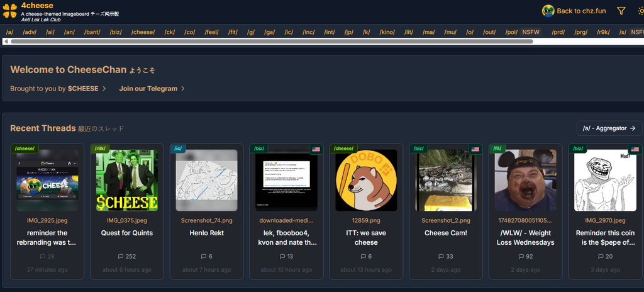Open the /ck/ board
This screenshot has height=292, width=644.
tap(170, 32)
